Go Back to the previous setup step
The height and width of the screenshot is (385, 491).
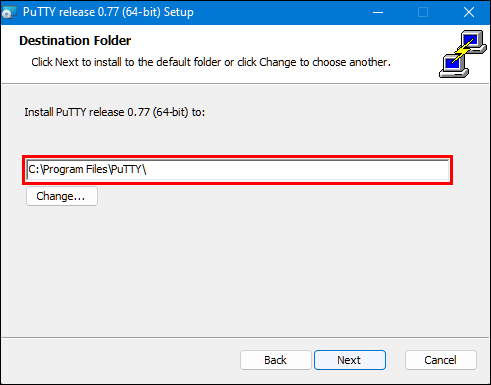(275, 360)
